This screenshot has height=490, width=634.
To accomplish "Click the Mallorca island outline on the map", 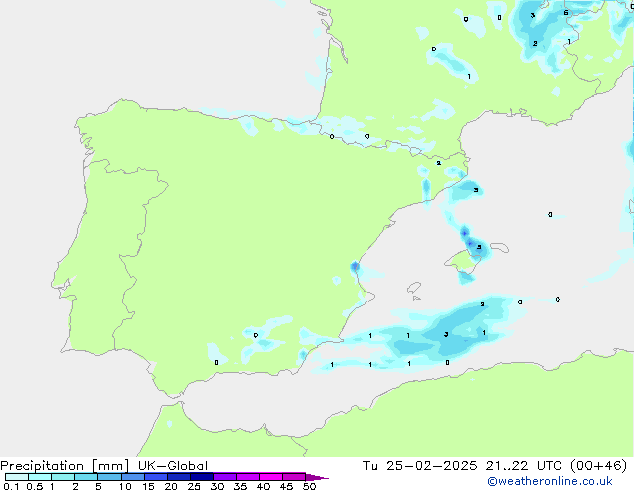I will click(462, 262).
